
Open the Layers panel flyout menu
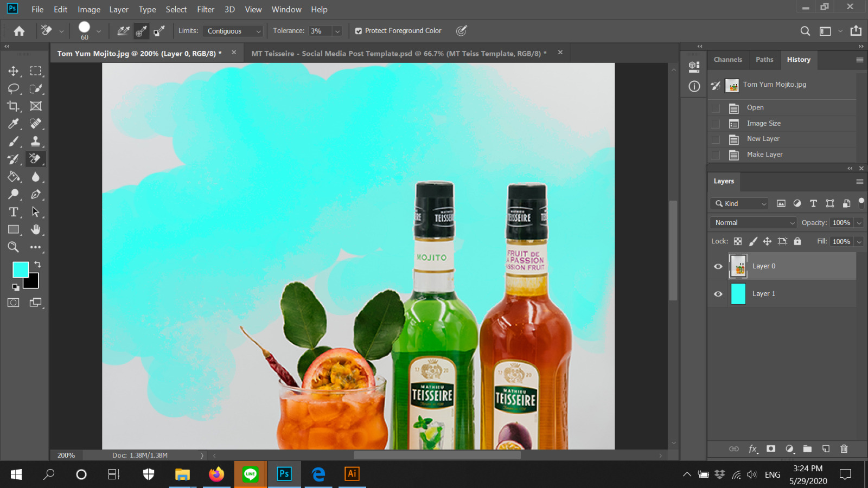coord(860,182)
